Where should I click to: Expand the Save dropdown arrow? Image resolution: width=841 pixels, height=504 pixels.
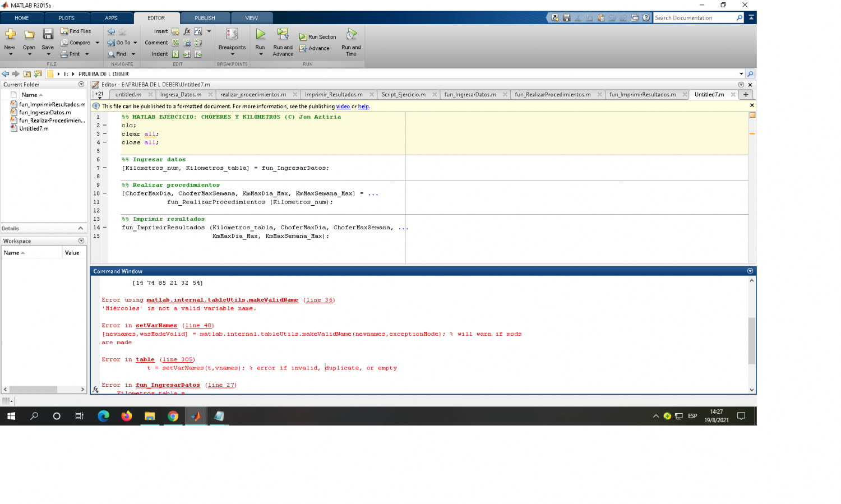click(x=48, y=54)
